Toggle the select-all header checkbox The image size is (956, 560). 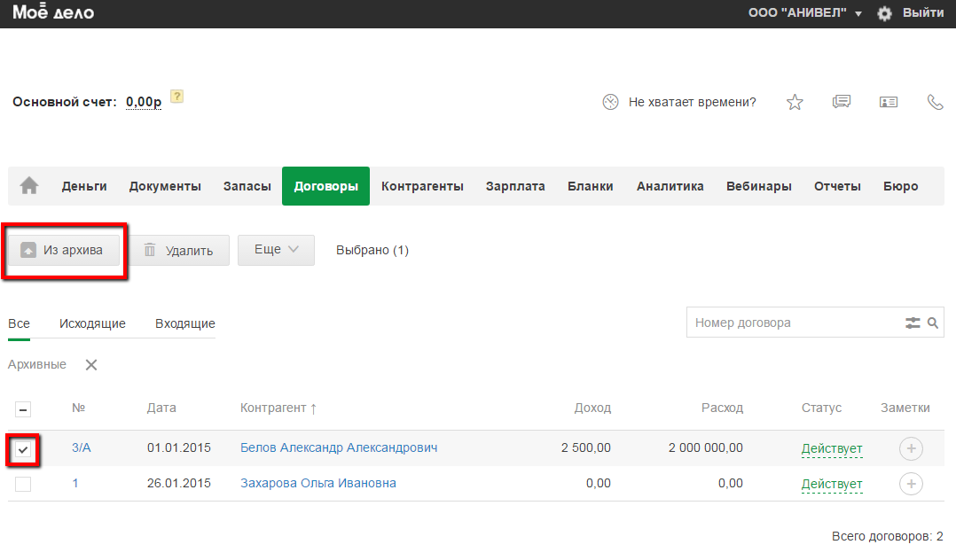(x=23, y=408)
